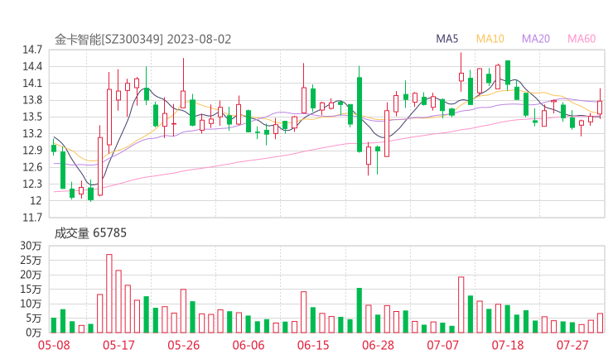Click the tallest volume bar near 05-17

click(x=109, y=294)
